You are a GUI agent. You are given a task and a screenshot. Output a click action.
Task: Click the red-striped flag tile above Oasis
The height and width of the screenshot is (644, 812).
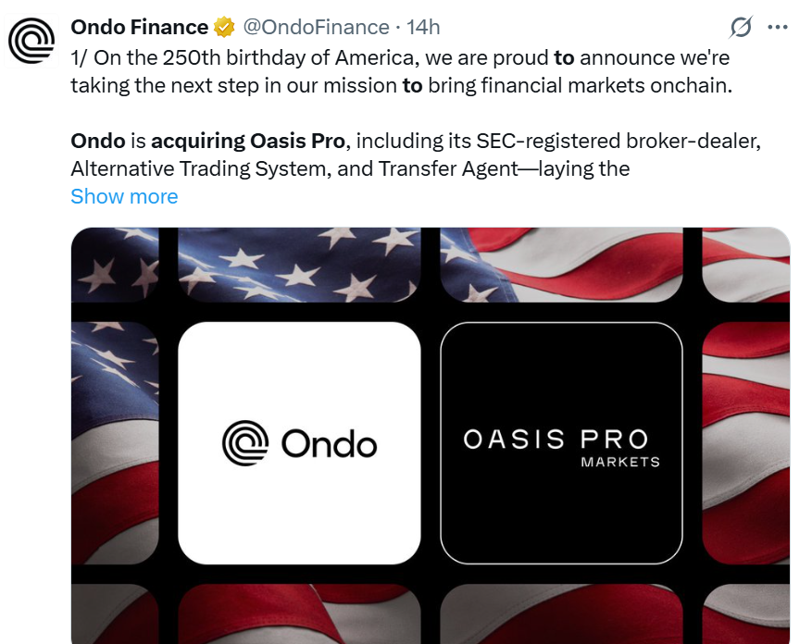561,265
